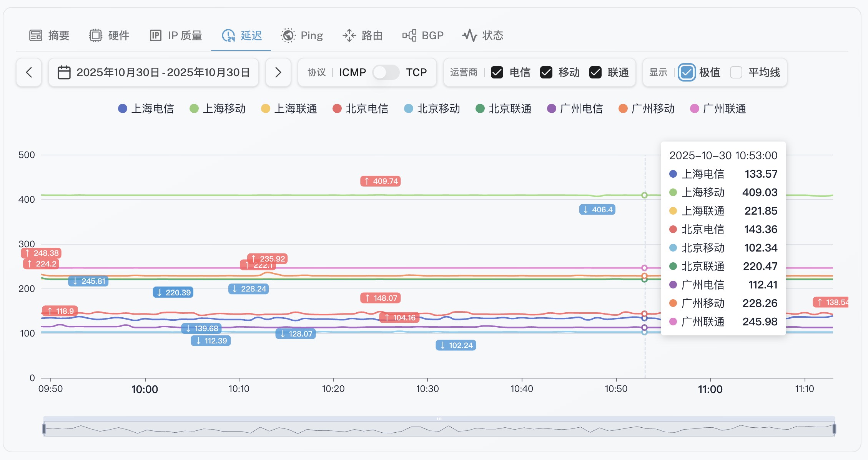Uncheck the 电信 carrier checkbox
The height and width of the screenshot is (460, 868).
pos(497,72)
